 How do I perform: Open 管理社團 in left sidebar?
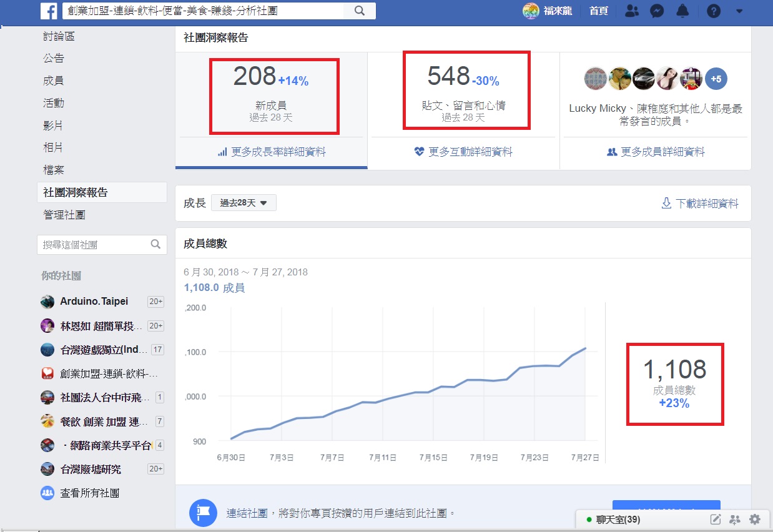point(64,215)
